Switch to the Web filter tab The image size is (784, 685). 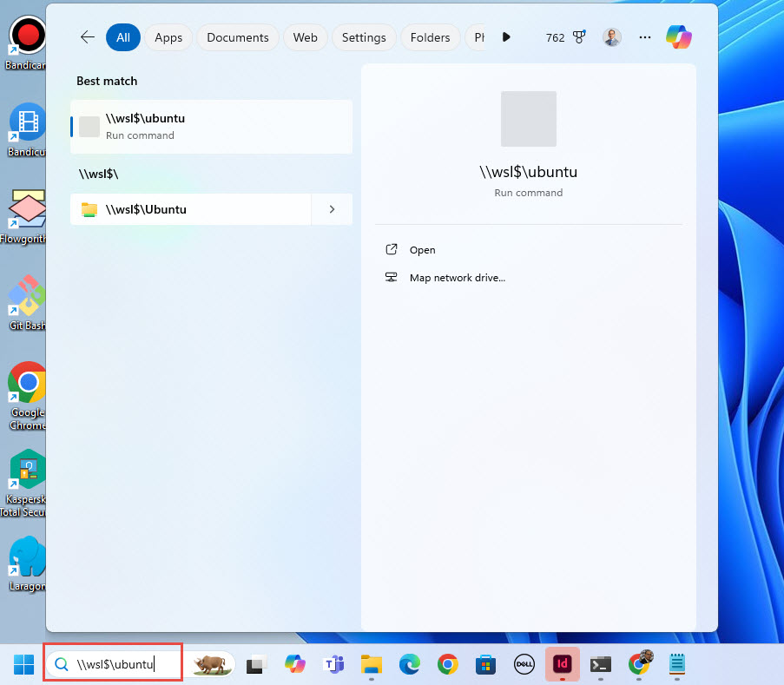coord(305,37)
